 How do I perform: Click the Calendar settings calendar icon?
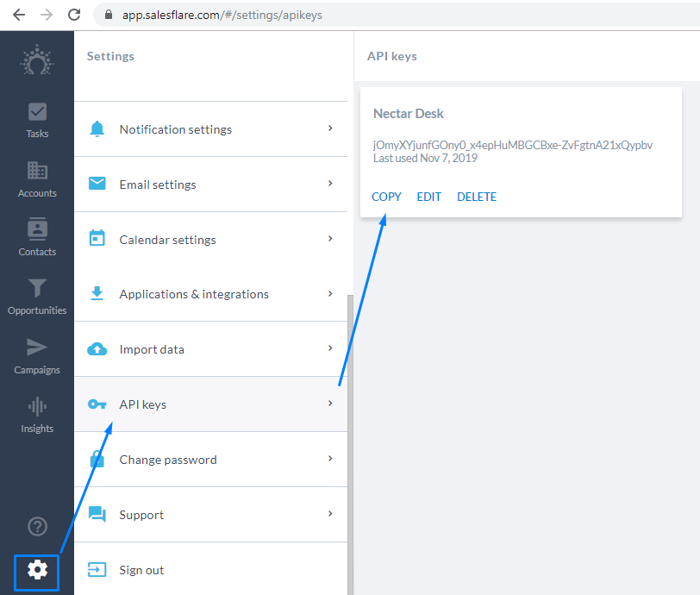(x=97, y=238)
